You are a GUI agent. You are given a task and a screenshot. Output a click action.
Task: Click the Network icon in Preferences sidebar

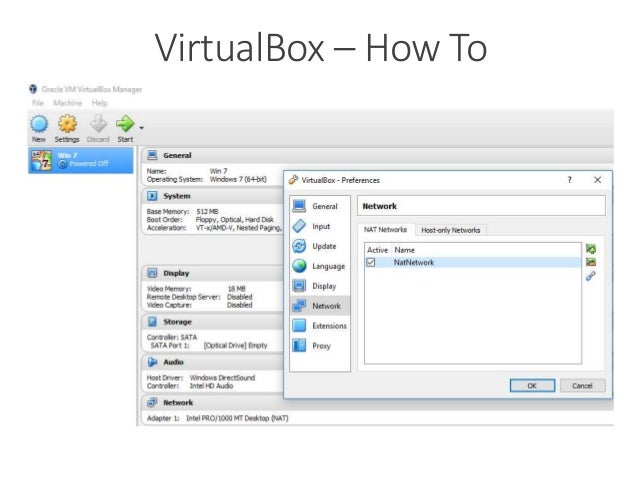pyautogui.click(x=299, y=306)
